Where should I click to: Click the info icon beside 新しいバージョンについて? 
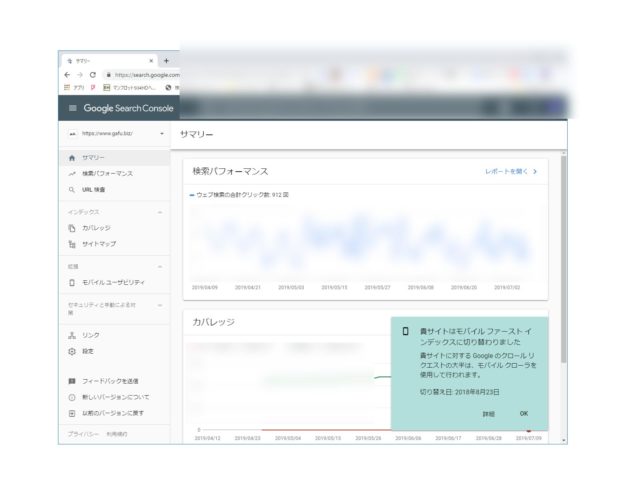pyautogui.click(x=72, y=397)
